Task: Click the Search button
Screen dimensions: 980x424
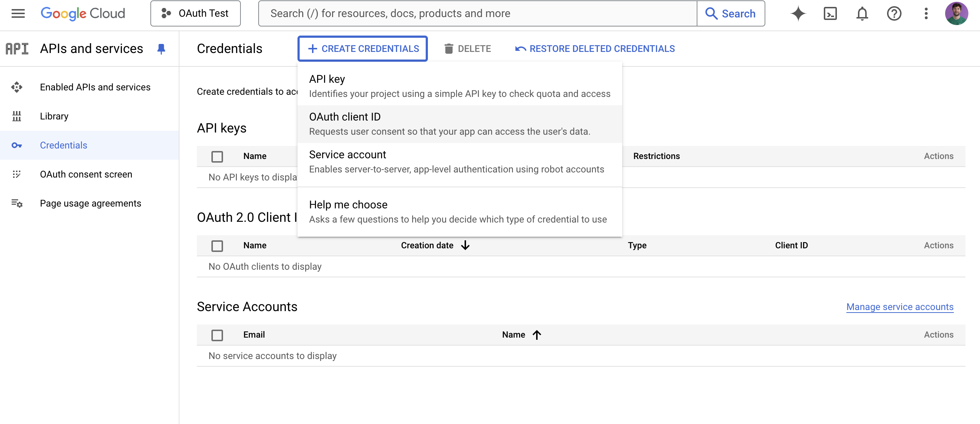Action: tap(731, 13)
